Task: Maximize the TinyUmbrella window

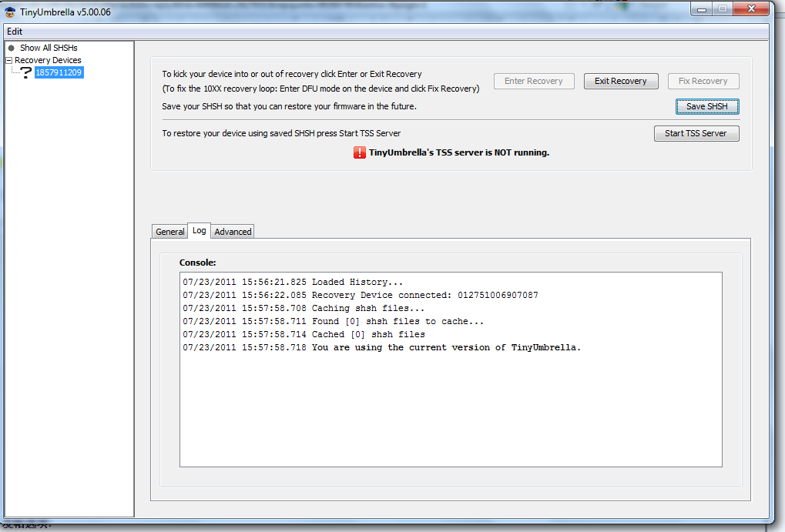Action: tap(722, 9)
